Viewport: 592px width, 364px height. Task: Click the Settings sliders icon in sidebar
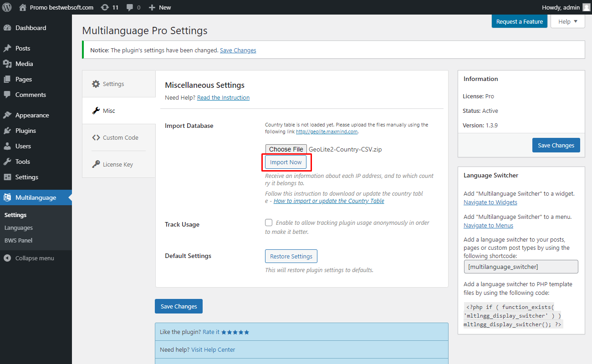[7, 177]
